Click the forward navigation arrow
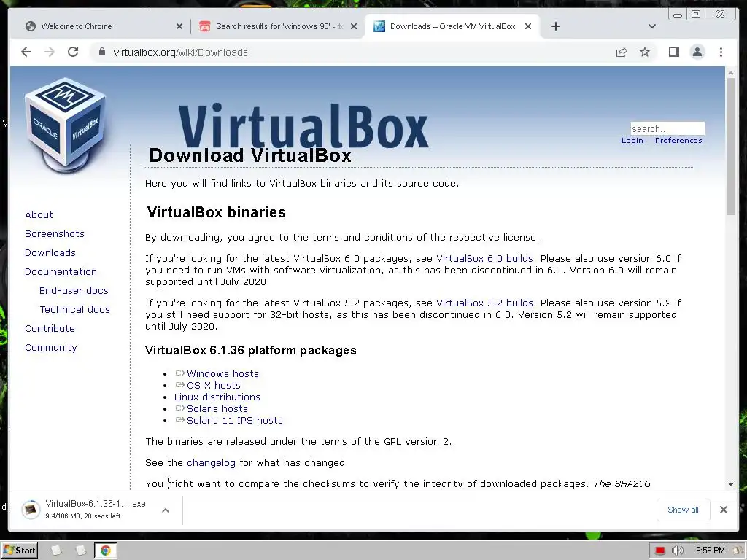The height and width of the screenshot is (560, 747). point(50,52)
